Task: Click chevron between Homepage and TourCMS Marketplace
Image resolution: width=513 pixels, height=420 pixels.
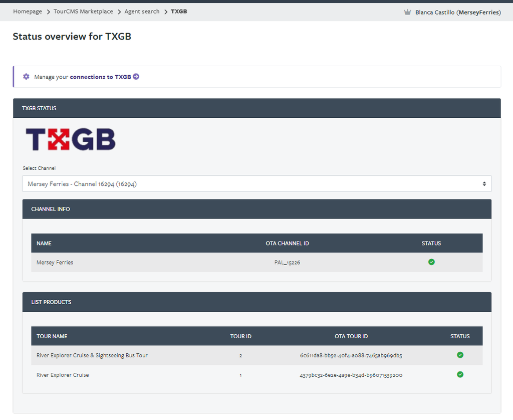Action: pyautogui.click(x=48, y=12)
